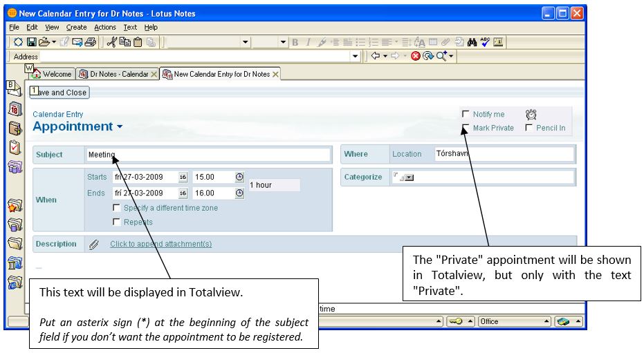Open the Favorite Bookmarks star folder

point(15,205)
